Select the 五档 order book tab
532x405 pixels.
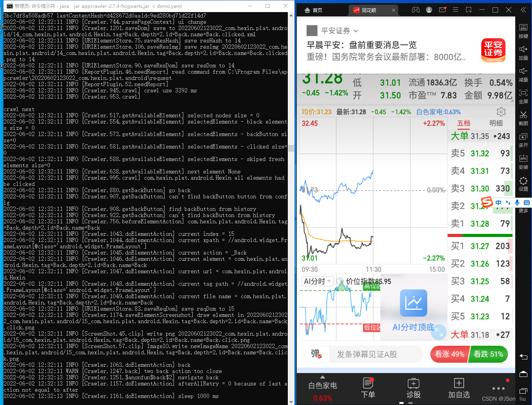point(464,123)
